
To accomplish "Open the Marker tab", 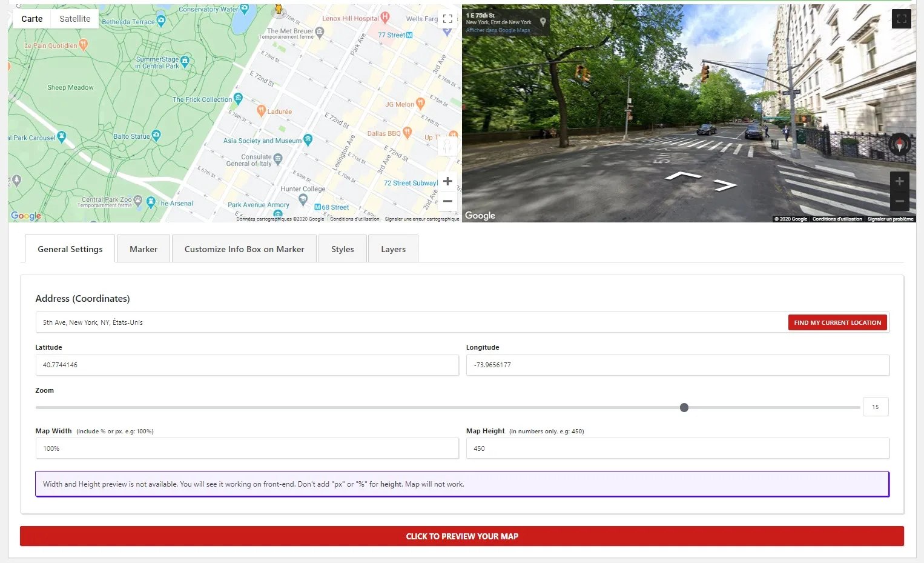I will point(144,249).
